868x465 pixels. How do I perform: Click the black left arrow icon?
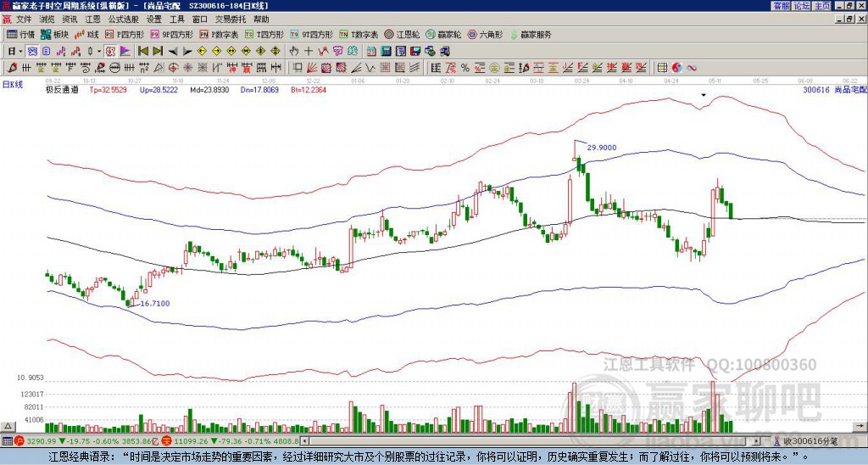(173, 51)
